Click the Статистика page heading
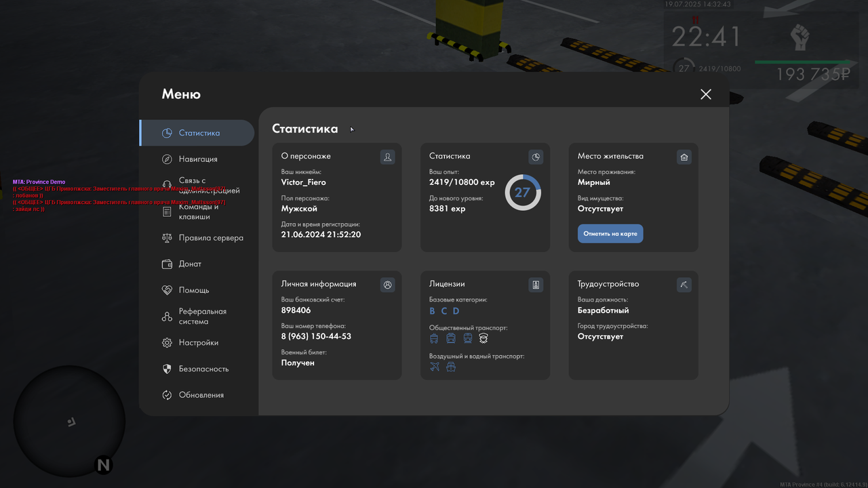This screenshot has width=868, height=488. [x=304, y=129]
